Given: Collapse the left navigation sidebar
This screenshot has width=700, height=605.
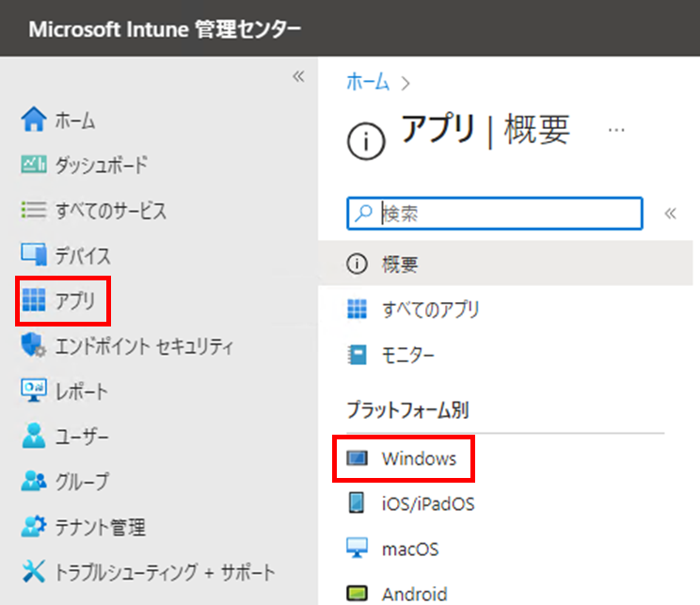Looking at the screenshot, I should [298, 76].
